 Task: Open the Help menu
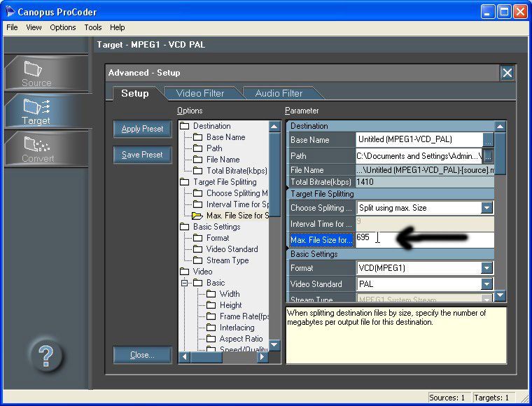pyautogui.click(x=118, y=27)
